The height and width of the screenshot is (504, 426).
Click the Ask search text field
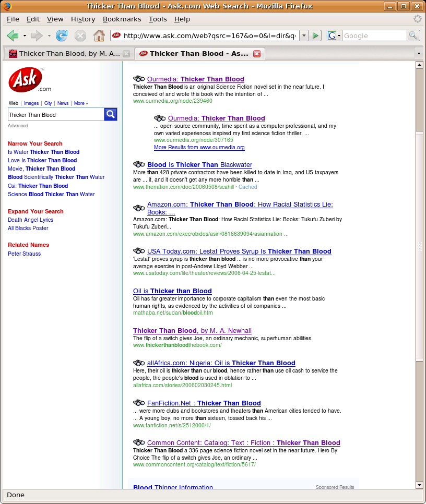pyautogui.click(x=56, y=114)
